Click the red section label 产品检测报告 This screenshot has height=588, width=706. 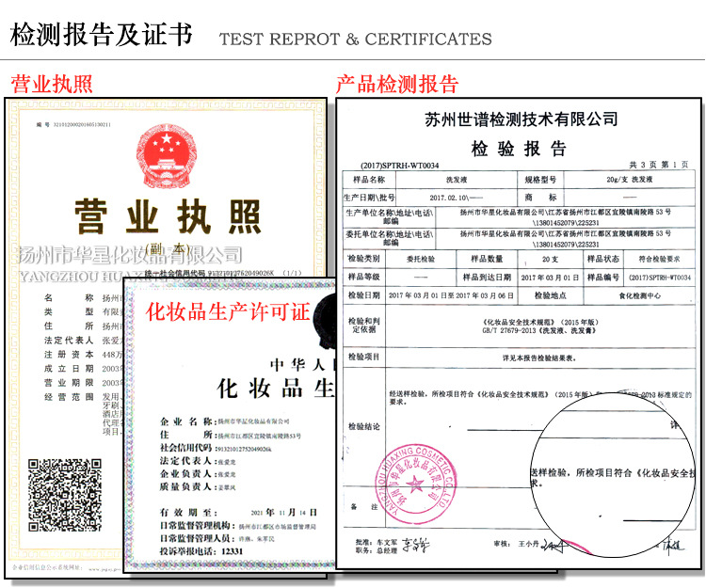(x=397, y=84)
